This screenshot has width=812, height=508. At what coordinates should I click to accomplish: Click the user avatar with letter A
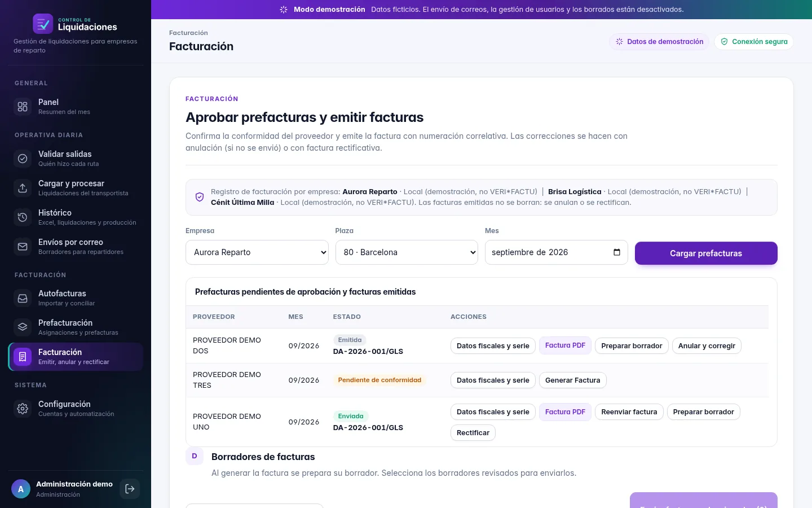click(x=21, y=489)
